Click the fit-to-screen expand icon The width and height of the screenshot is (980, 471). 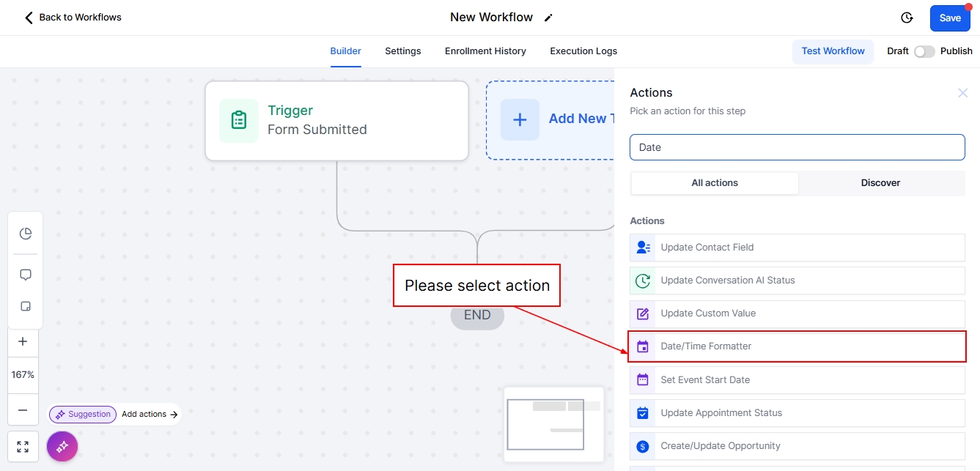tap(23, 447)
